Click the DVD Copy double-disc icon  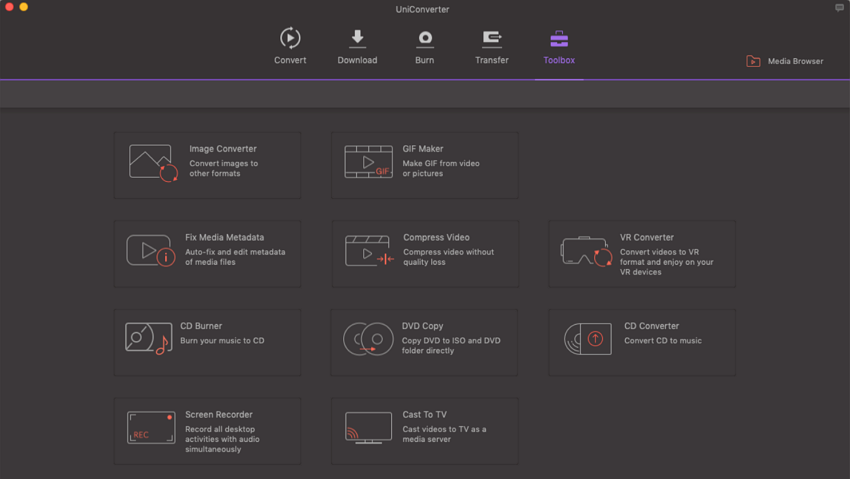tap(368, 339)
